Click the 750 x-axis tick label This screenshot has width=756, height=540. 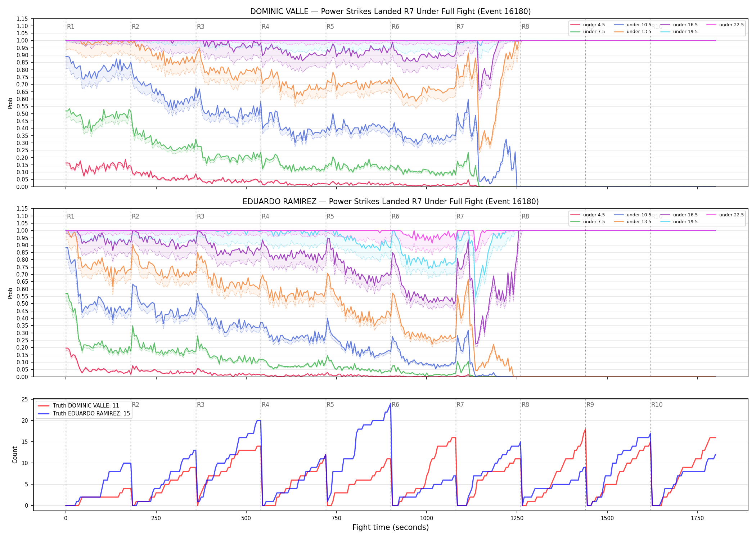tap(337, 518)
